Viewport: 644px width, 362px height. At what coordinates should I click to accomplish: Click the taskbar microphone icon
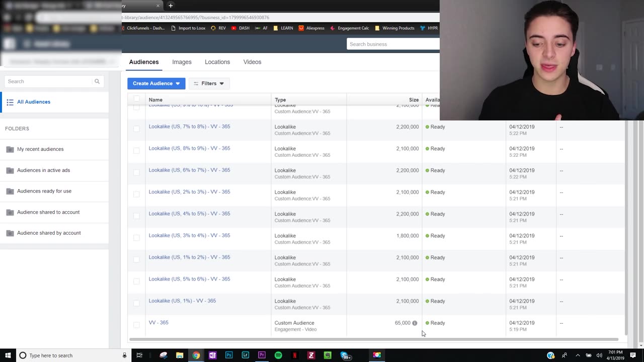tap(125, 355)
